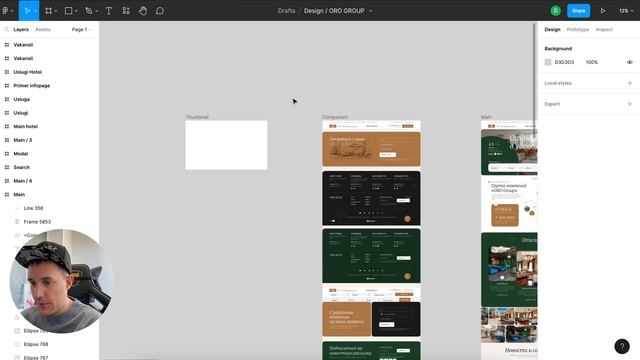
Task: Click the background color swatch
Action: tap(548, 62)
